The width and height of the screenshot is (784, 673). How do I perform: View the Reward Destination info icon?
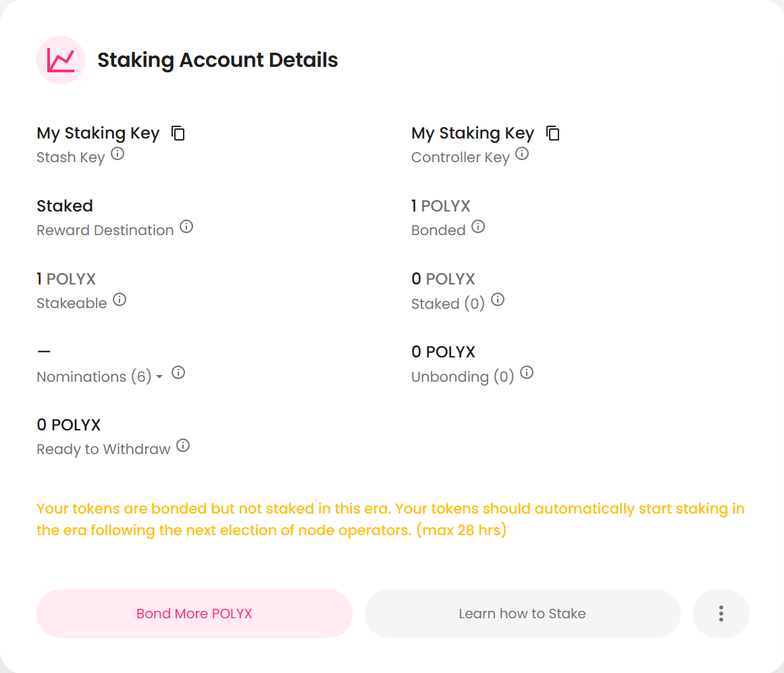tap(186, 226)
